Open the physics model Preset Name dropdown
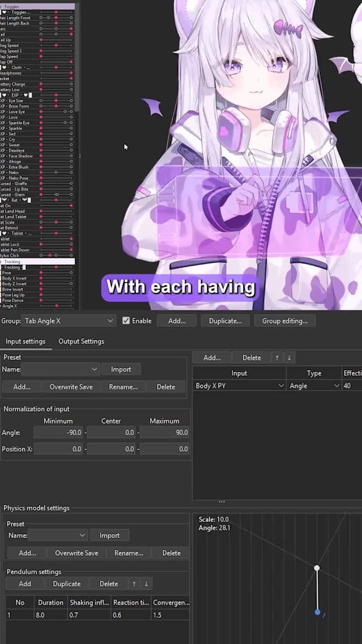 [57, 535]
